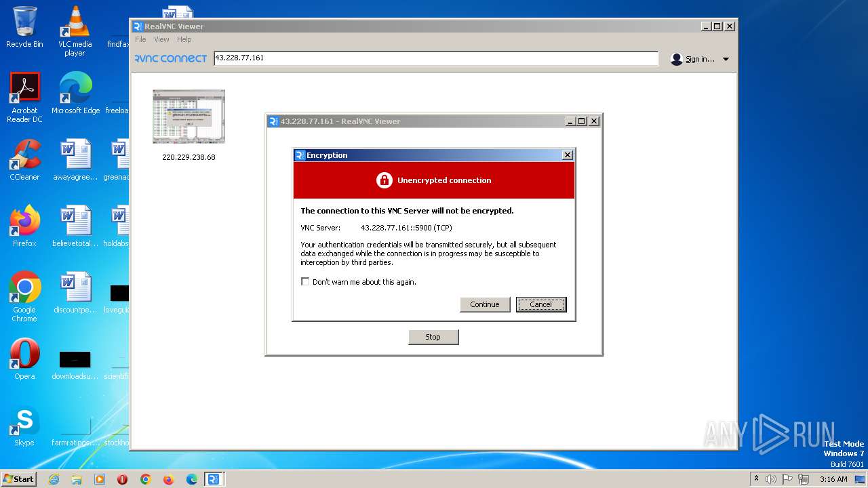This screenshot has width=868, height=488.
Task: Open awayagree Word document icon
Action: pos(75,160)
